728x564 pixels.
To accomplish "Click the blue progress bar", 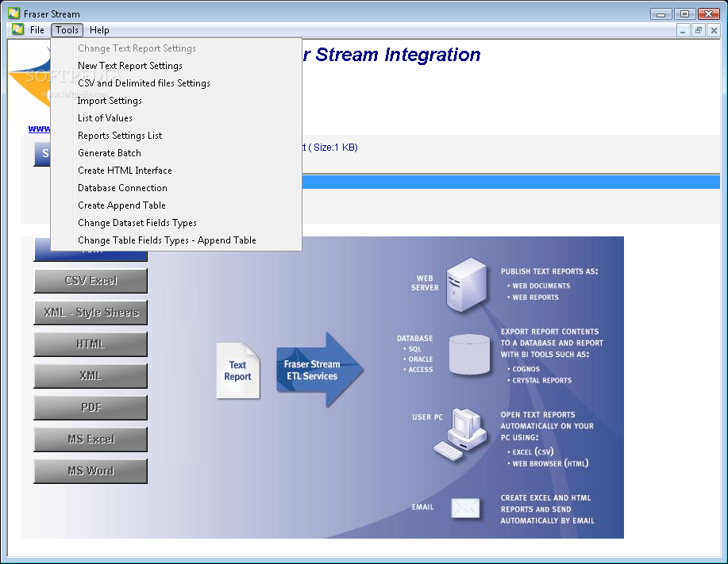I will 510,182.
